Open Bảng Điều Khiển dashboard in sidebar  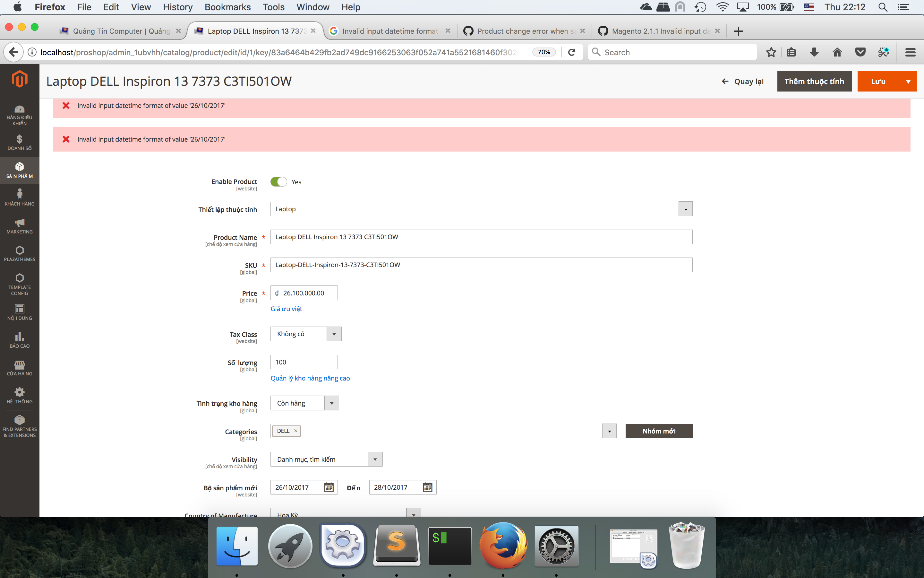20,115
